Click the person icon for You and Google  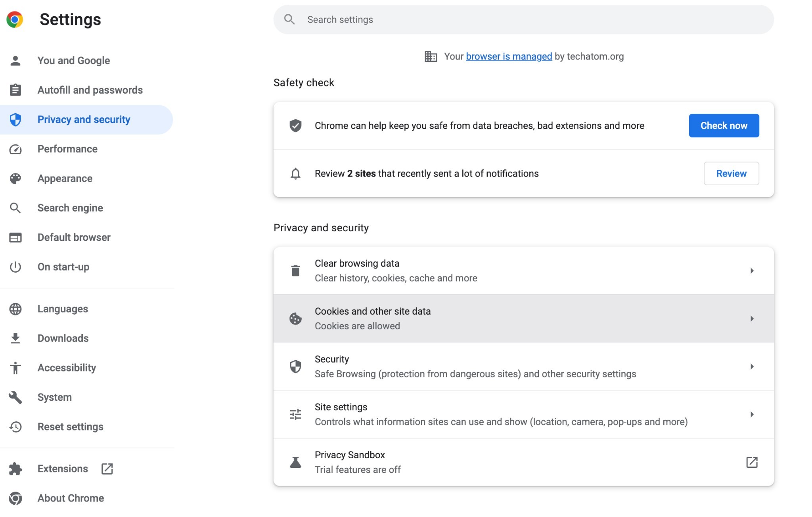tap(15, 61)
